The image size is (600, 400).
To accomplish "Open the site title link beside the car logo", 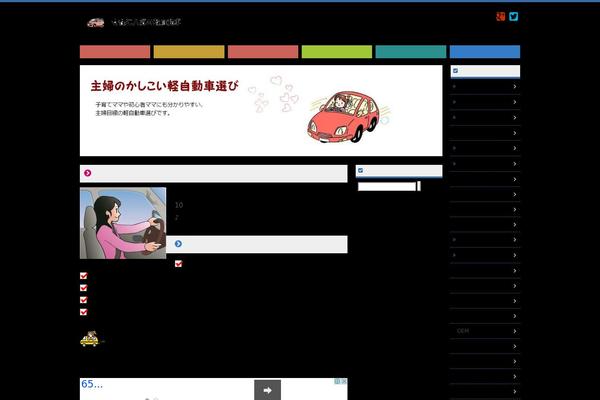I will point(146,22).
